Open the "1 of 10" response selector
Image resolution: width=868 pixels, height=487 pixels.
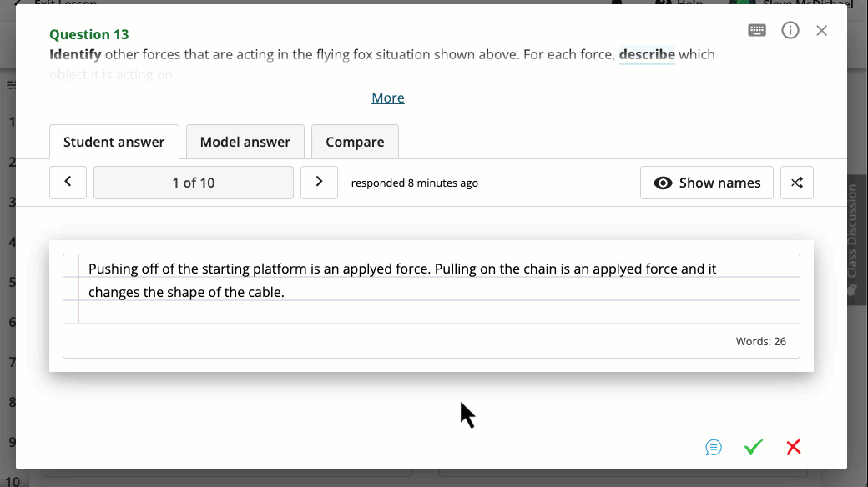point(193,183)
